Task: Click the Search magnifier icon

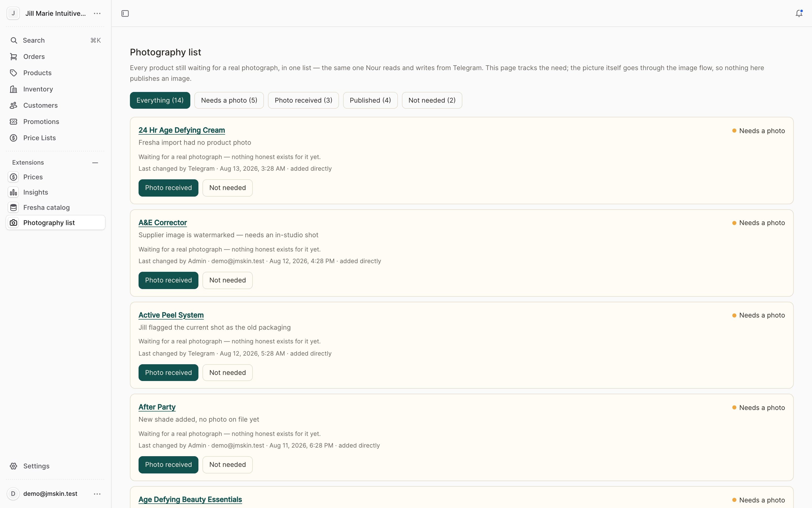Action: click(x=14, y=40)
